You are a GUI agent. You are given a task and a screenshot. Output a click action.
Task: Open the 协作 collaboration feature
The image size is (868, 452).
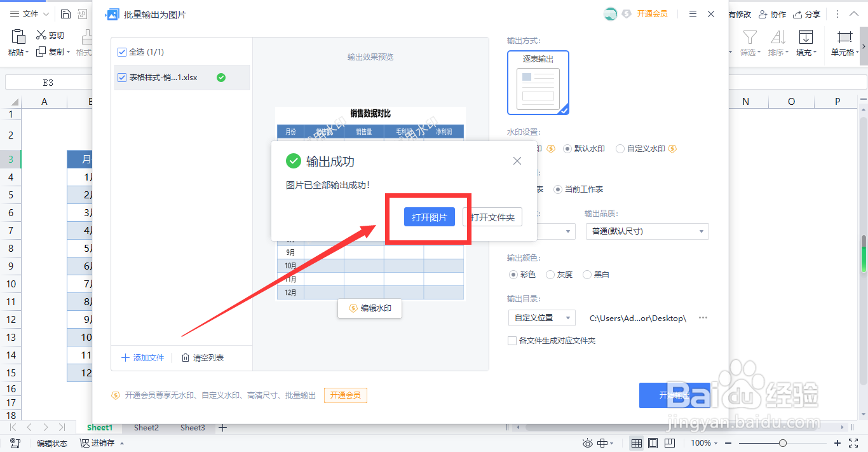coord(772,13)
